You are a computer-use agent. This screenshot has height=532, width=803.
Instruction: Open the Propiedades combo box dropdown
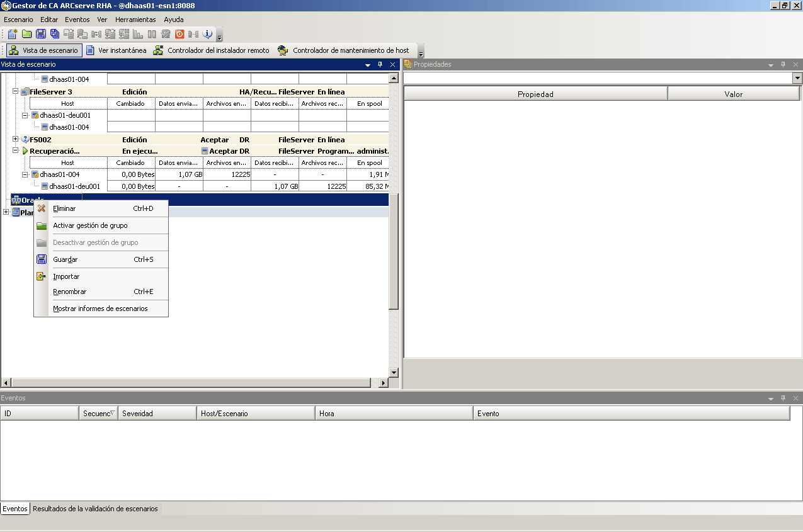click(797, 78)
